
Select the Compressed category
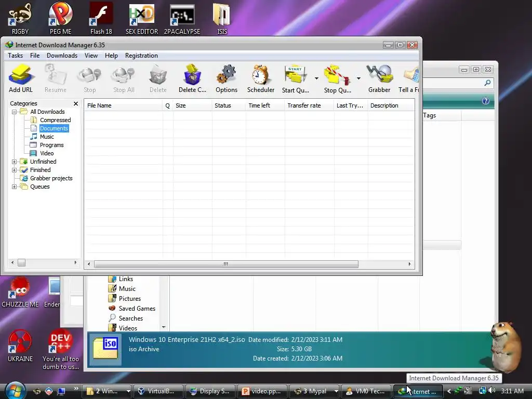pyautogui.click(x=55, y=120)
